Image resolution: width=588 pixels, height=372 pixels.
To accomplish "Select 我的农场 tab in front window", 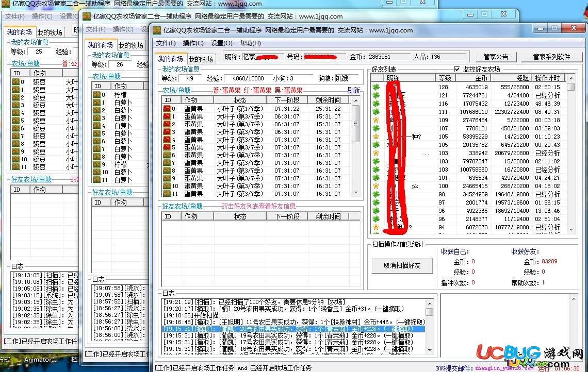I will [x=171, y=59].
